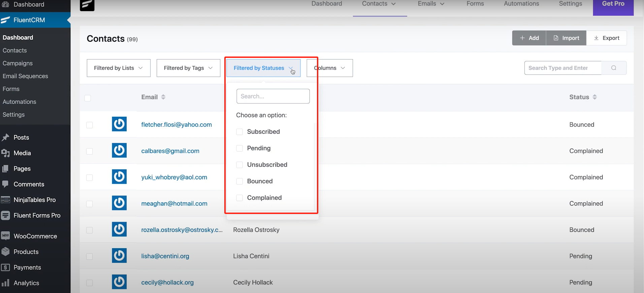The image size is (644, 293).
Task: Click the search magnifier icon button
Action: click(614, 68)
